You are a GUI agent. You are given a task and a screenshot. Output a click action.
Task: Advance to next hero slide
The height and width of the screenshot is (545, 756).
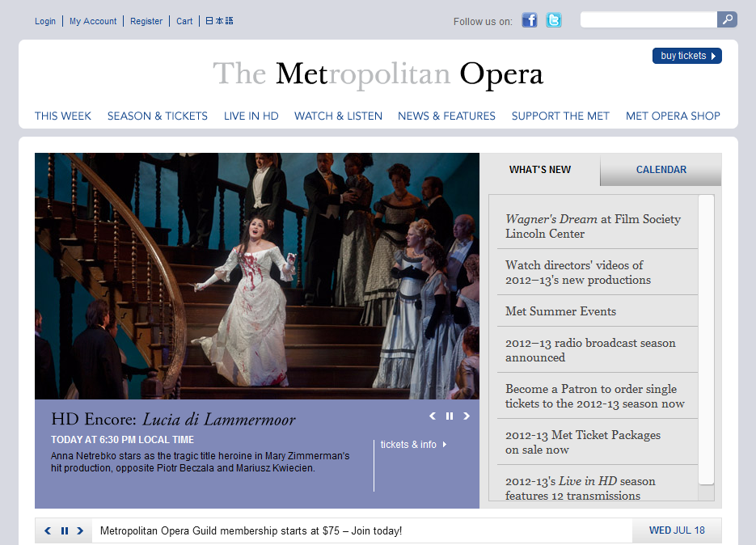click(x=467, y=416)
